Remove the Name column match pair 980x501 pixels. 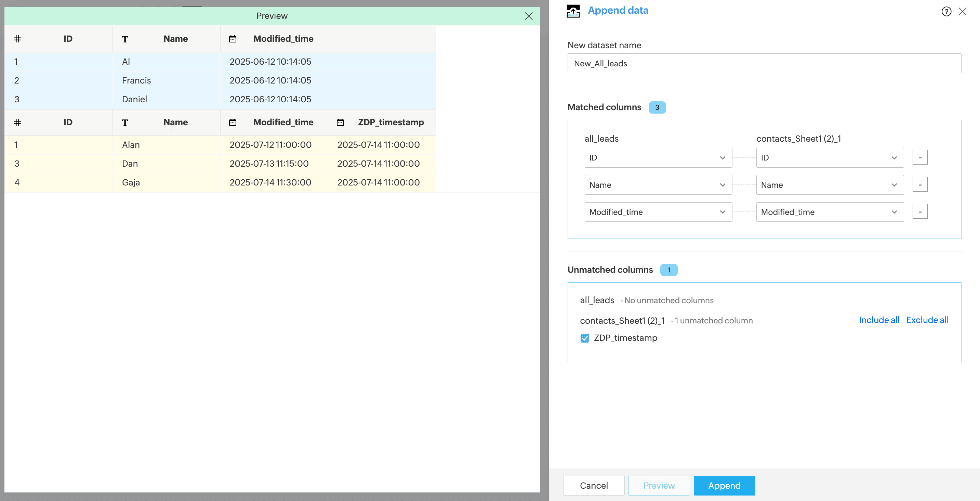click(919, 185)
